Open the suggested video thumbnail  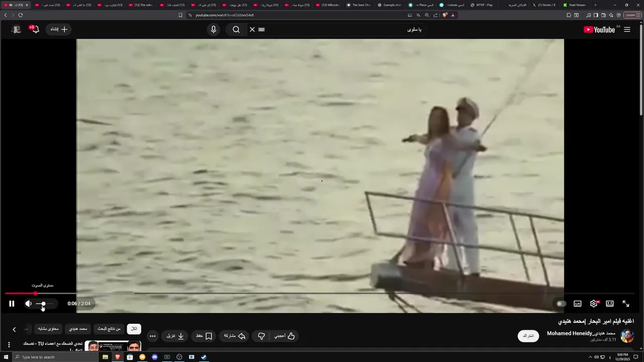[113, 346]
